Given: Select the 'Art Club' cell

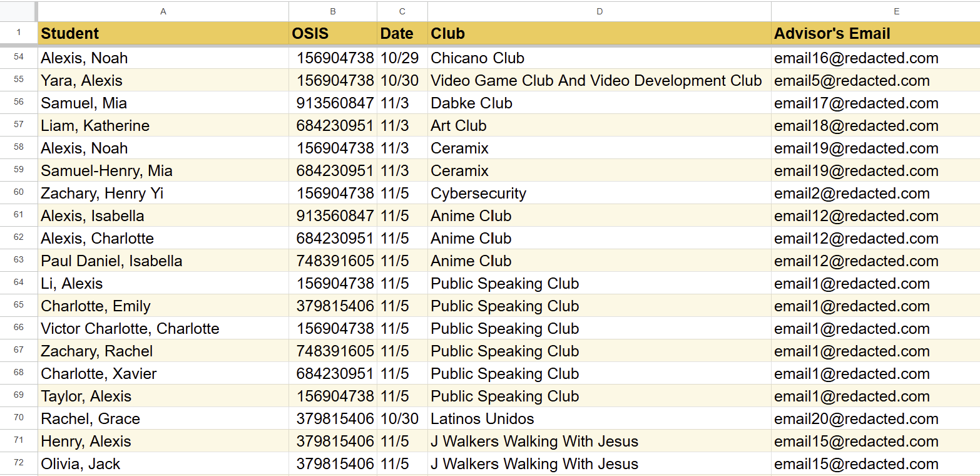Looking at the screenshot, I should [600, 125].
